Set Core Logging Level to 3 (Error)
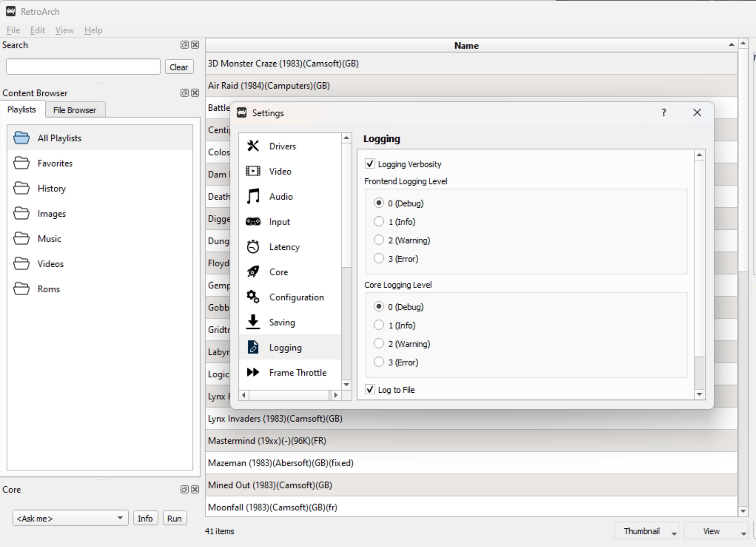This screenshot has width=756, height=547. click(x=379, y=362)
